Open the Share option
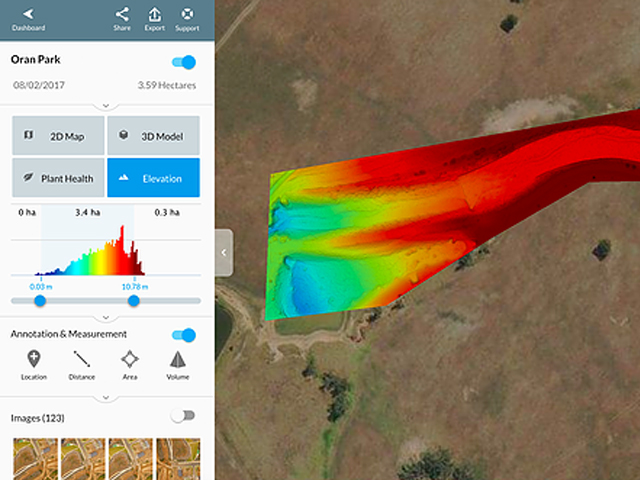The image size is (640, 480). click(122, 18)
